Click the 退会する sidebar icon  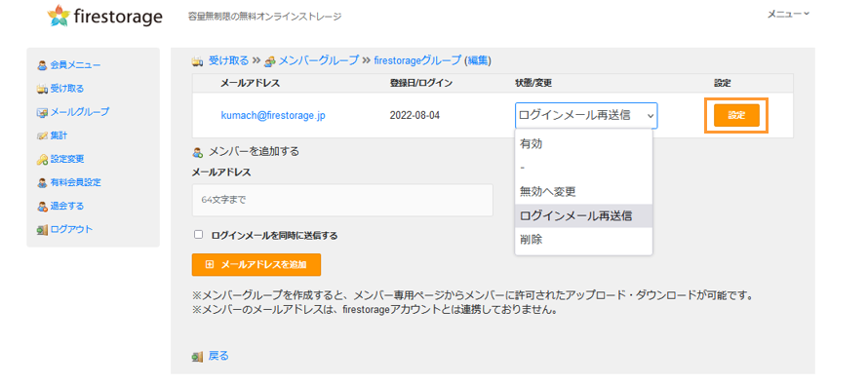pyautogui.click(x=42, y=207)
